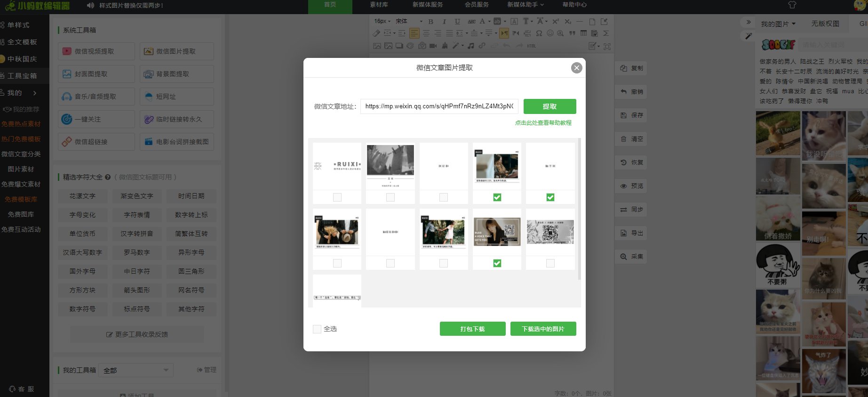Screen dimensions: 868x397
Task: Click the T-shirt skin icon
Action: coord(792,5)
